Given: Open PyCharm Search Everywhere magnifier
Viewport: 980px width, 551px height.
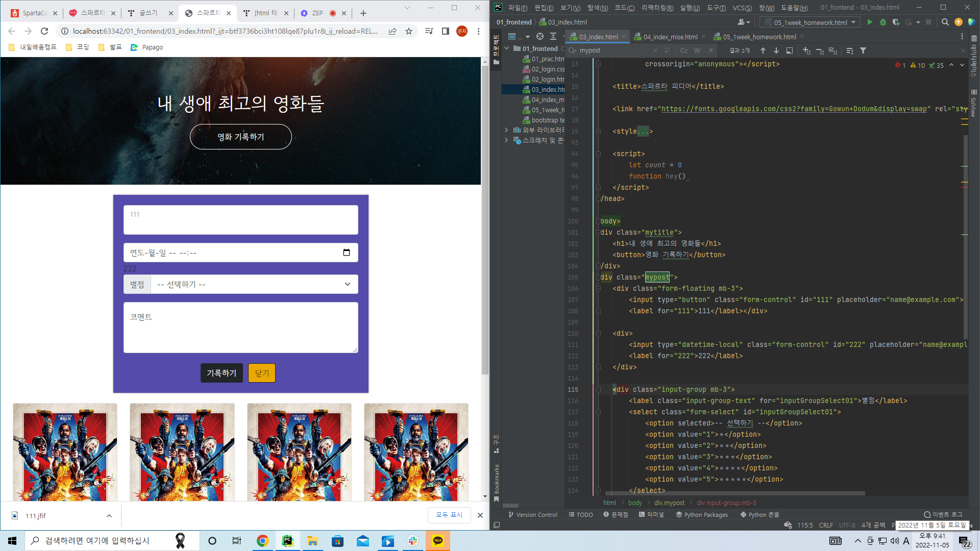Looking at the screenshot, I should [945, 22].
